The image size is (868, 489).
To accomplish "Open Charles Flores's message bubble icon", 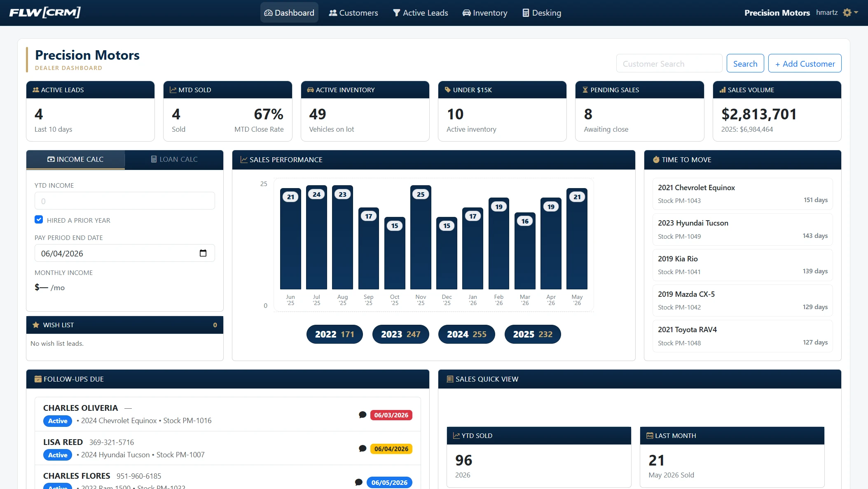I will coord(359,482).
